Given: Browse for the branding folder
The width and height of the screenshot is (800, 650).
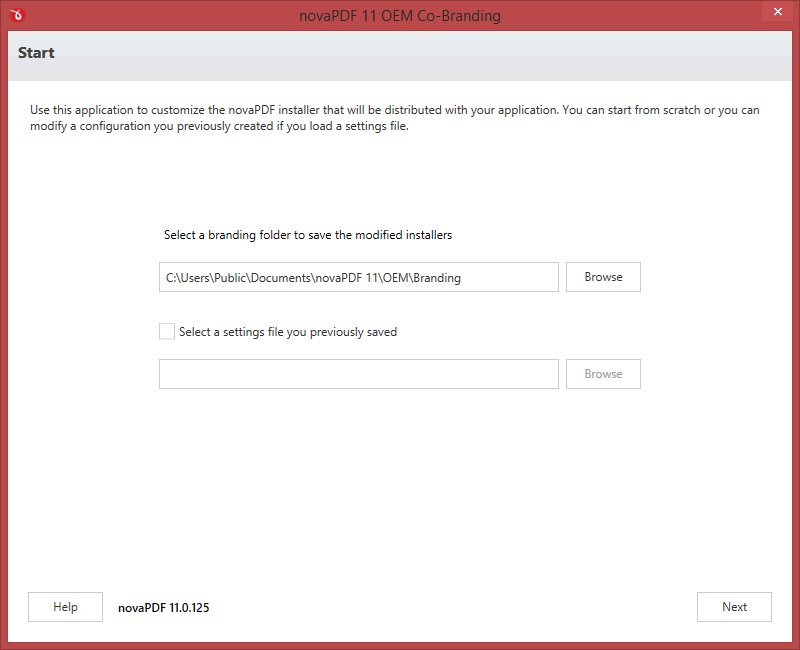Looking at the screenshot, I should click(603, 277).
